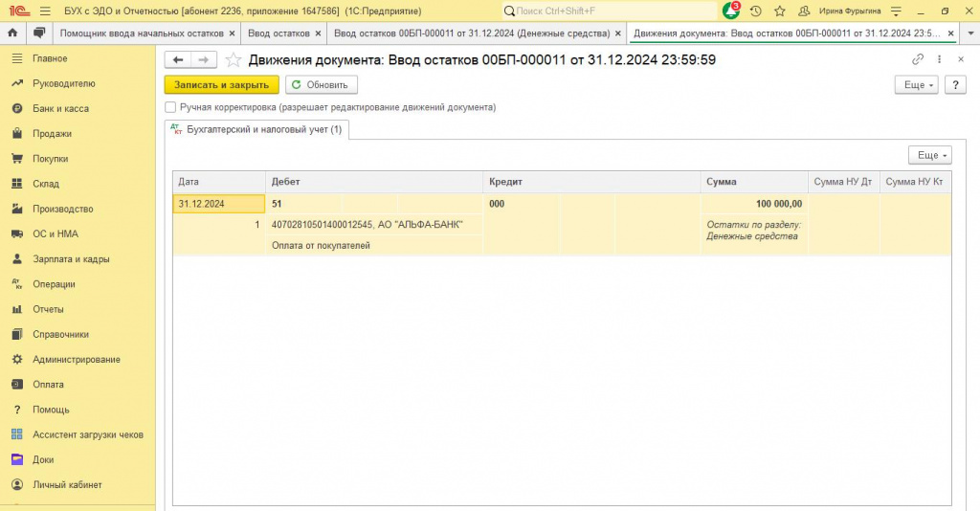Click the Обновить button
This screenshot has height=511, width=980.
[322, 85]
